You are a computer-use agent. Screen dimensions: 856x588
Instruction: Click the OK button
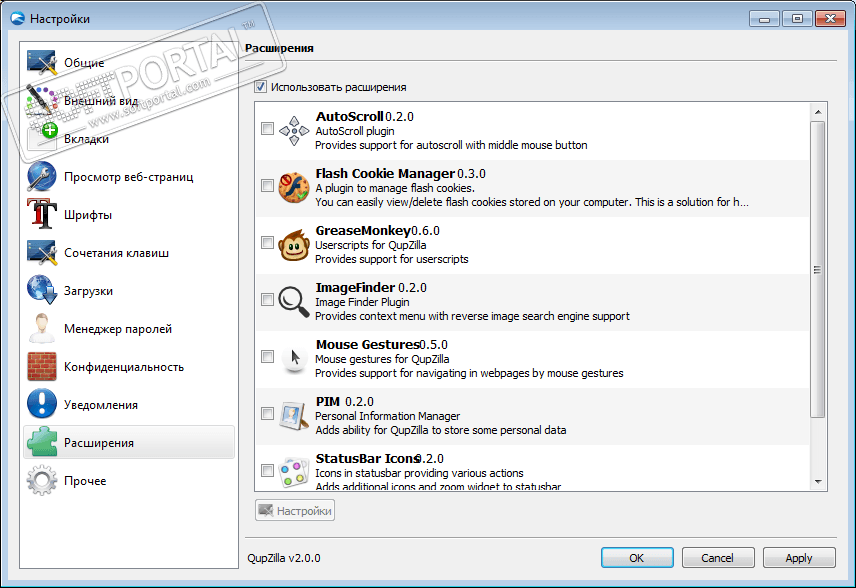point(637,557)
